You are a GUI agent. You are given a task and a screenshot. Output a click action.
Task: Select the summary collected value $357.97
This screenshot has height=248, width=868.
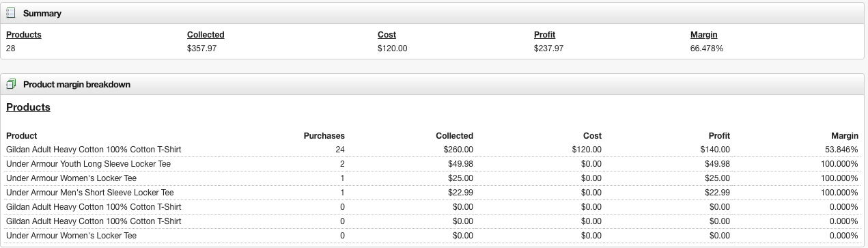tap(201, 49)
